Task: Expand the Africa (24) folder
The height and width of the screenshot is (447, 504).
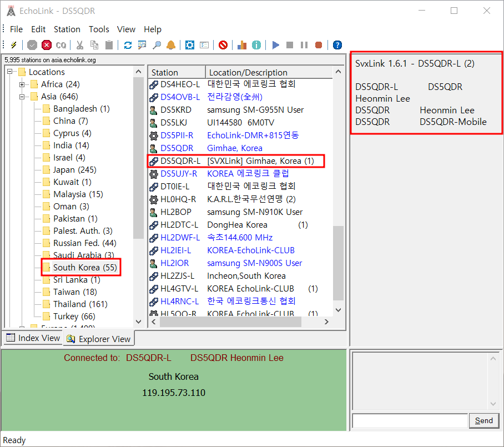Action: coord(22,84)
